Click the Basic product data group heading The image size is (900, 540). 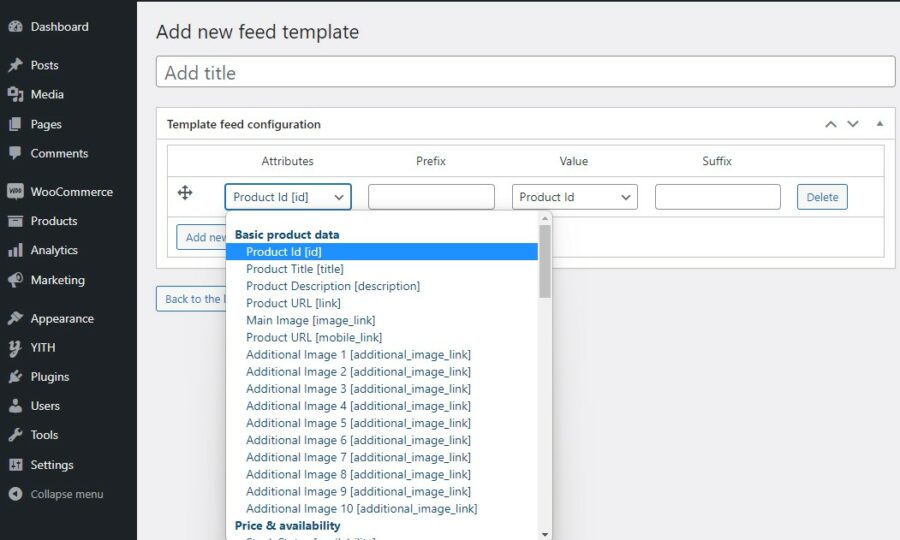[x=287, y=234]
